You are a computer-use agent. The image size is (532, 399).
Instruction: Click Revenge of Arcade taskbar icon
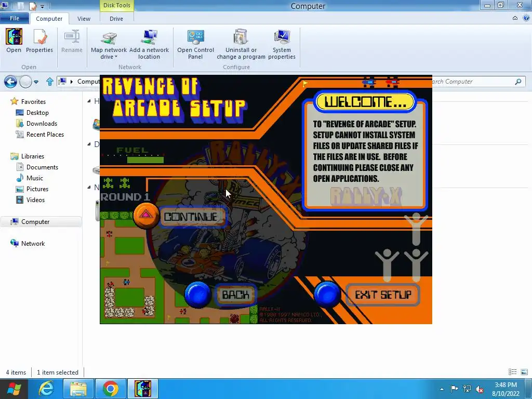click(143, 389)
